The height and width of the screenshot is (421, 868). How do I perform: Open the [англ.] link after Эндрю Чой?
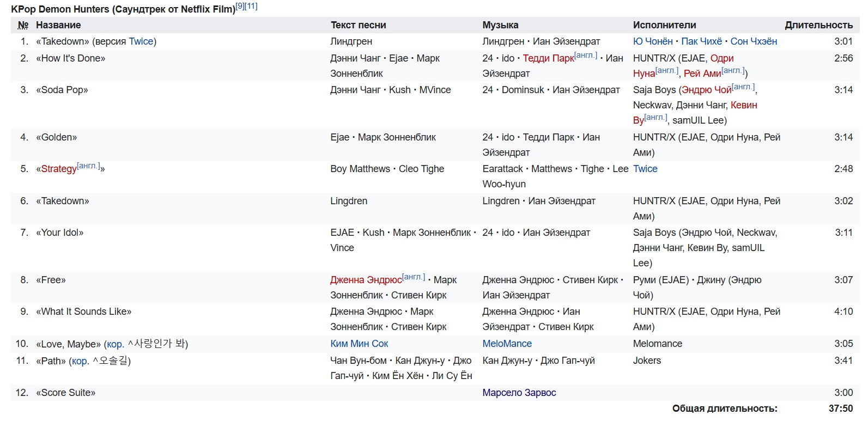[743, 87]
